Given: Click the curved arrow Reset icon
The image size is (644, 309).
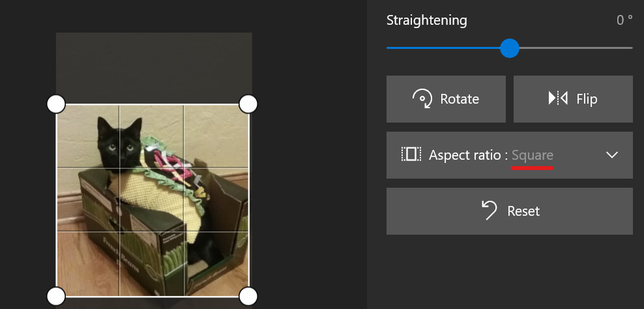Looking at the screenshot, I should (x=489, y=211).
